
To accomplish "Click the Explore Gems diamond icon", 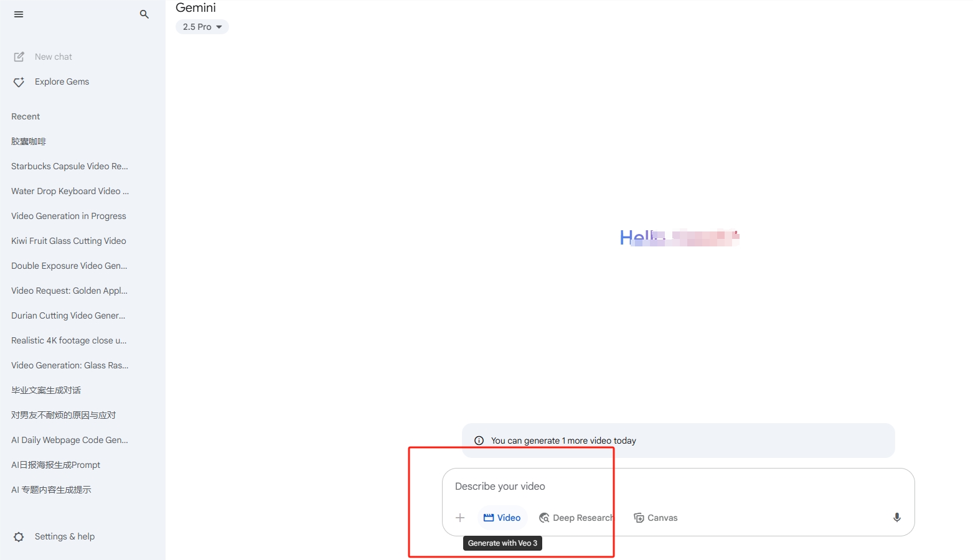I will (19, 82).
